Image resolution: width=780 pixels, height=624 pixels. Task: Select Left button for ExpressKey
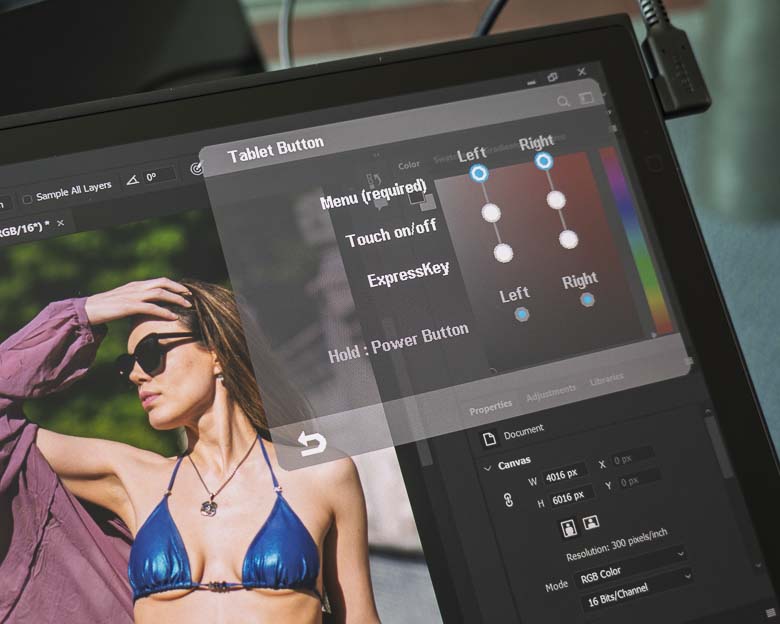503,253
